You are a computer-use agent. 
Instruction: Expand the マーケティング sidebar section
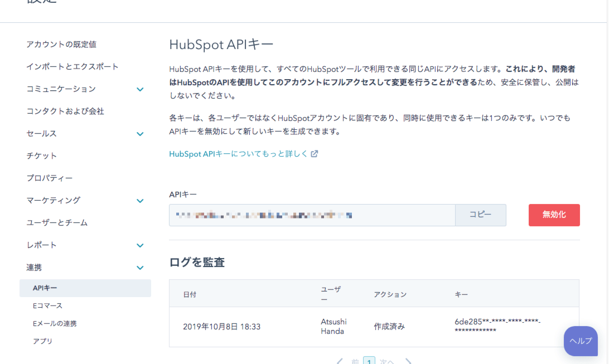[140, 201]
